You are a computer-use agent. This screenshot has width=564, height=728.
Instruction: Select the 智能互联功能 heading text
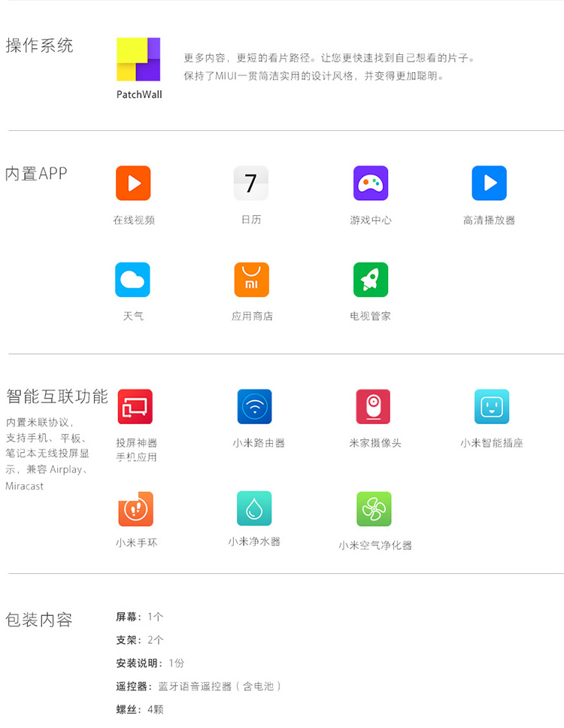[x=57, y=396]
